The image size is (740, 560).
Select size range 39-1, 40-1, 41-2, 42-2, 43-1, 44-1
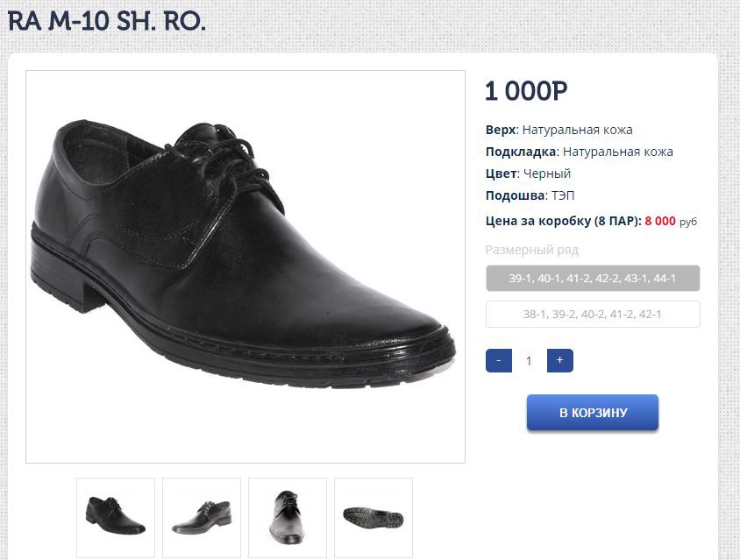593,278
